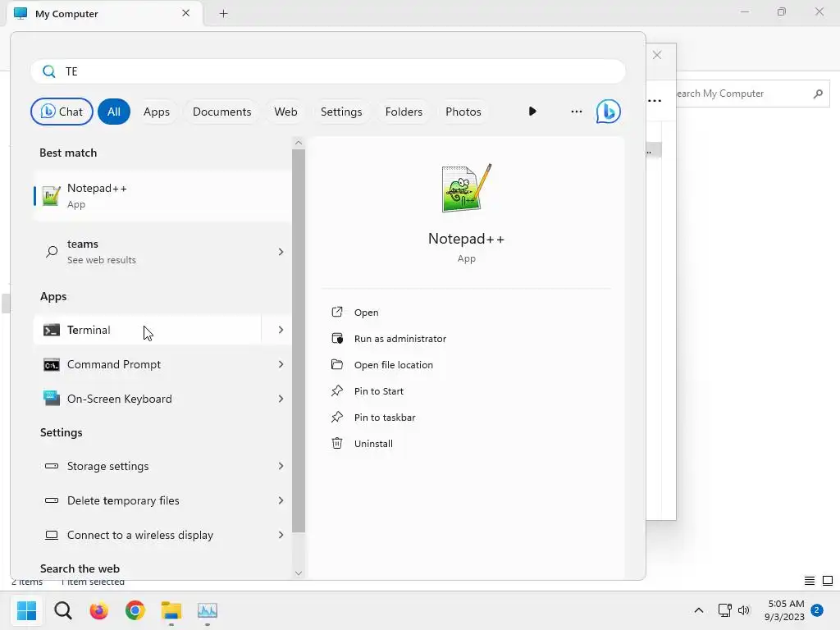Click the large Notepad++ preview icon
840x630 pixels.
tap(466, 188)
